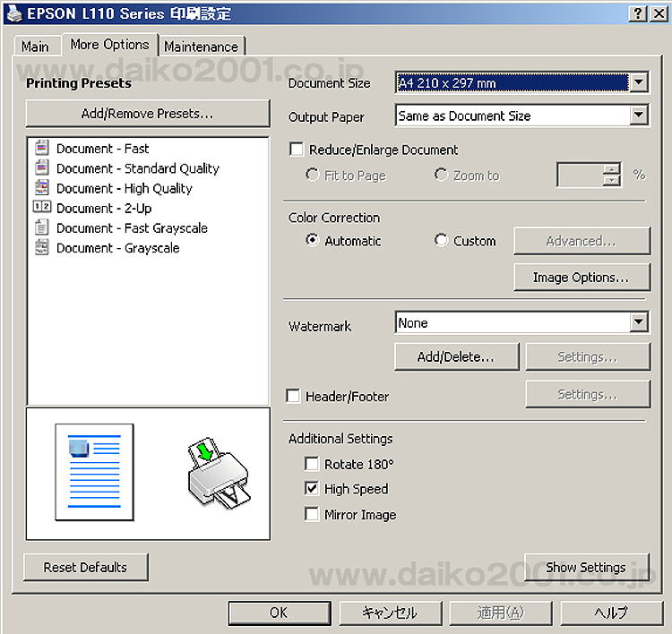Select 'Document - 2-Up' preset text
Viewport: 672px width, 634px height.
(104, 209)
